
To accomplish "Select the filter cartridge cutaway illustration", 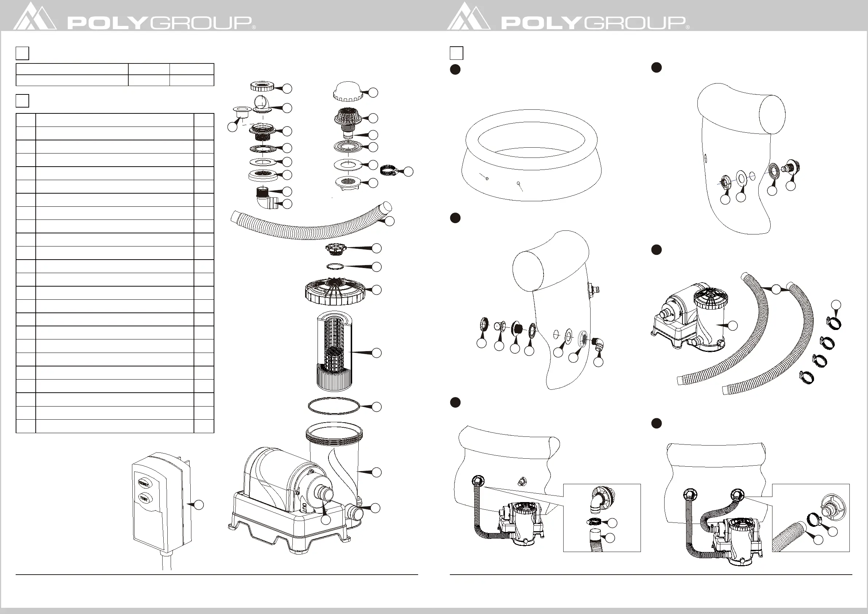I will [335, 351].
